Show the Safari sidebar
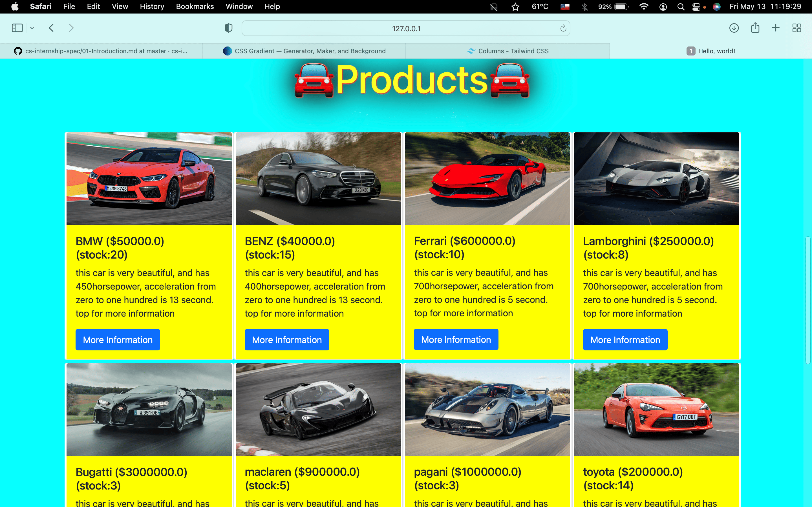Screen dimensions: 812x507 pos(17,28)
